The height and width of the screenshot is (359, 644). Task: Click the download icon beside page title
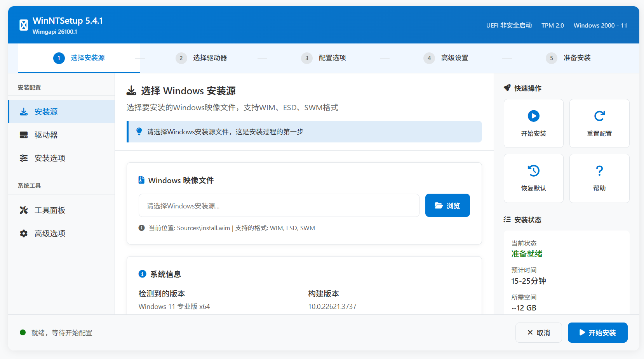[131, 91]
